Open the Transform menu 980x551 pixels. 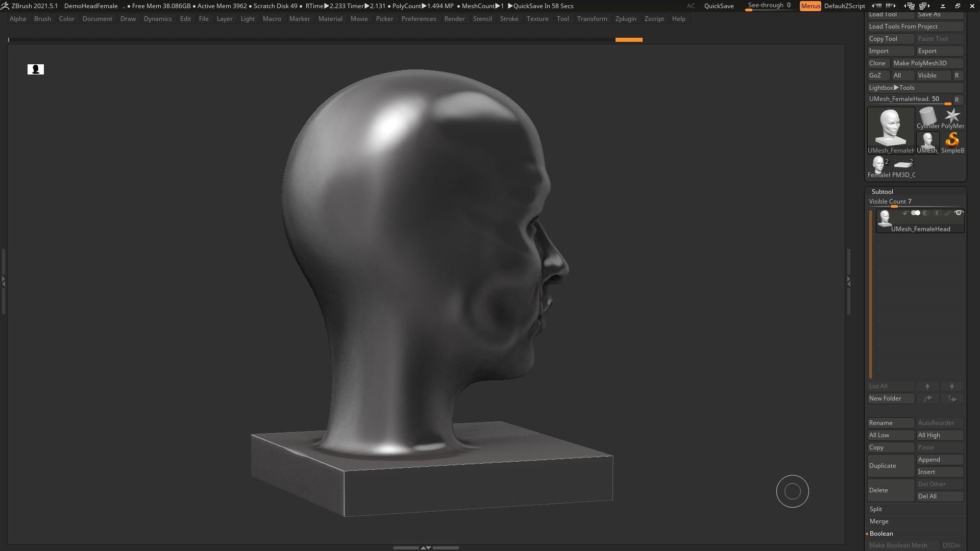click(592, 18)
